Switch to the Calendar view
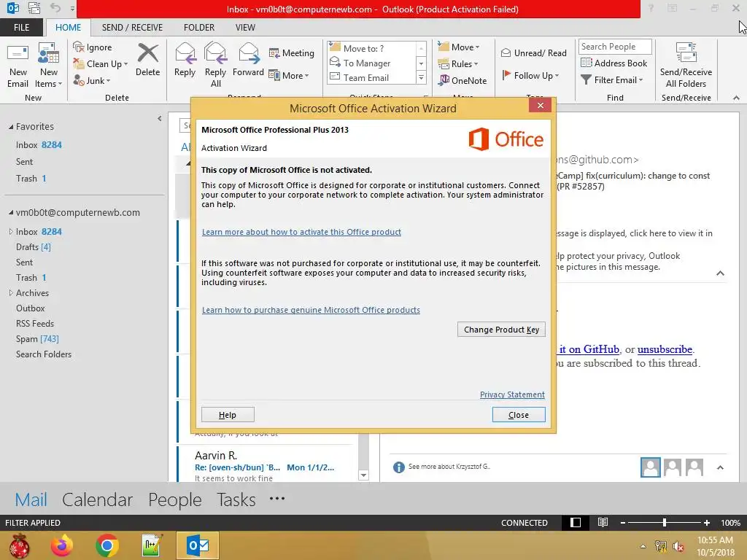747x560 pixels. (97, 499)
